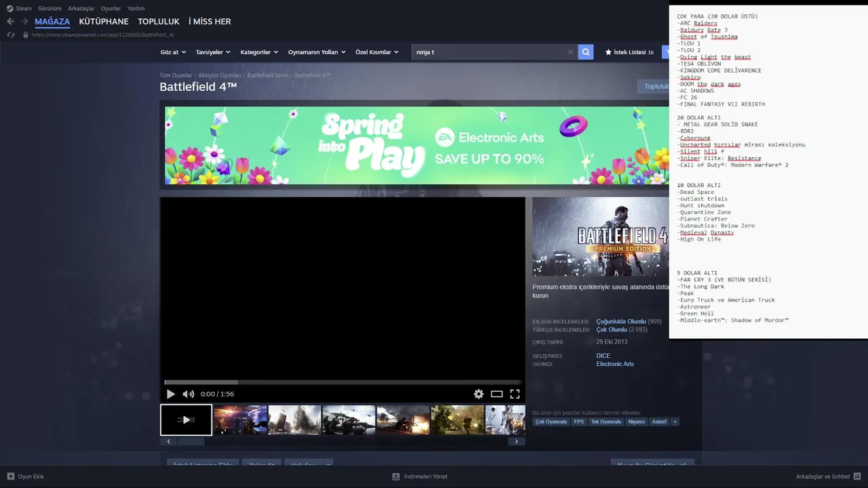
Task: Reload the store page
Action: click(x=10, y=35)
